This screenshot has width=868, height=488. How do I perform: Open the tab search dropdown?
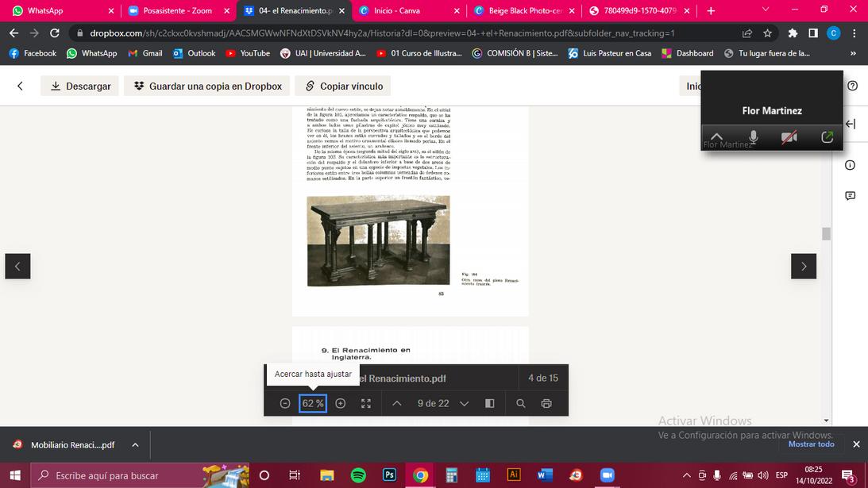pyautogui.click(x=766, y=10)
